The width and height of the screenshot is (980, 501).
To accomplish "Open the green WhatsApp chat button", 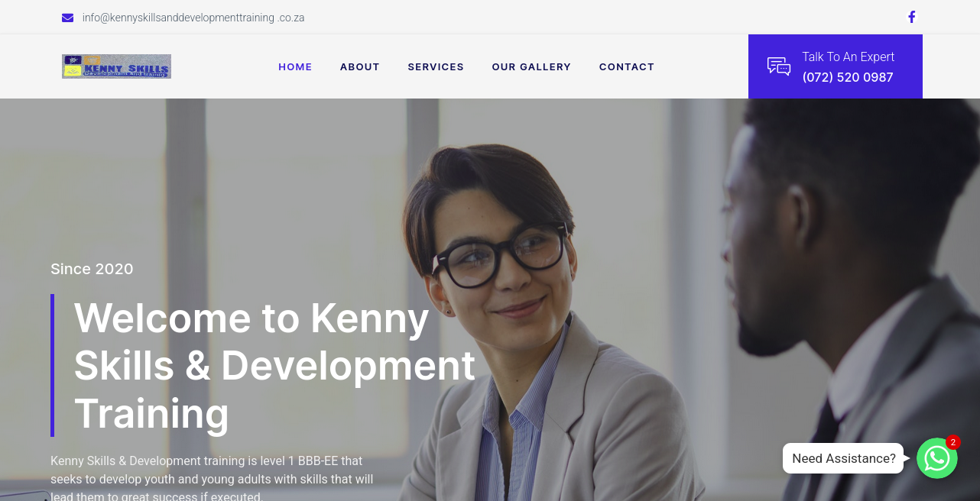I will point(937,458).
